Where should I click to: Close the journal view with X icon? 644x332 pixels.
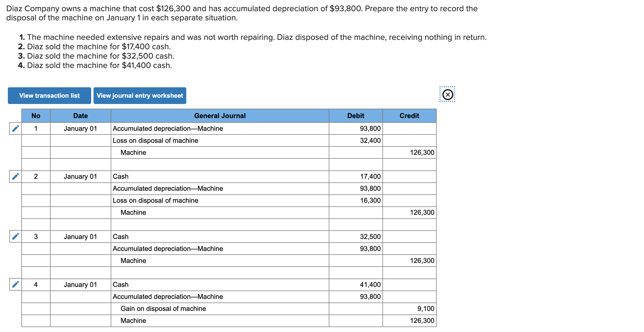coord(448,94)
